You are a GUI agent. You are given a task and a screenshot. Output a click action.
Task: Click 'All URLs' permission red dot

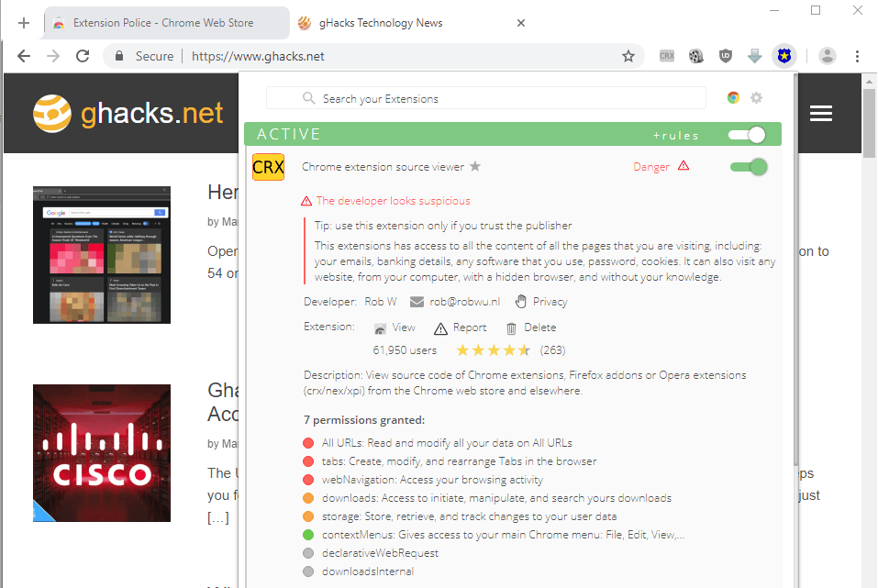308,443
